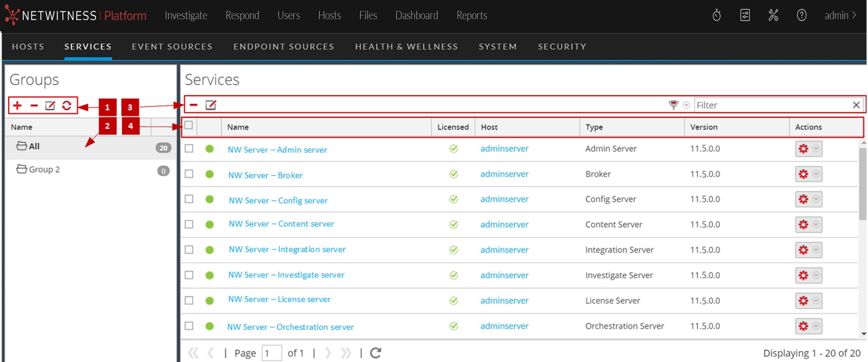Open the help question mark icon
The width and height of the screenshot is (868, 362).
[801, 15]
